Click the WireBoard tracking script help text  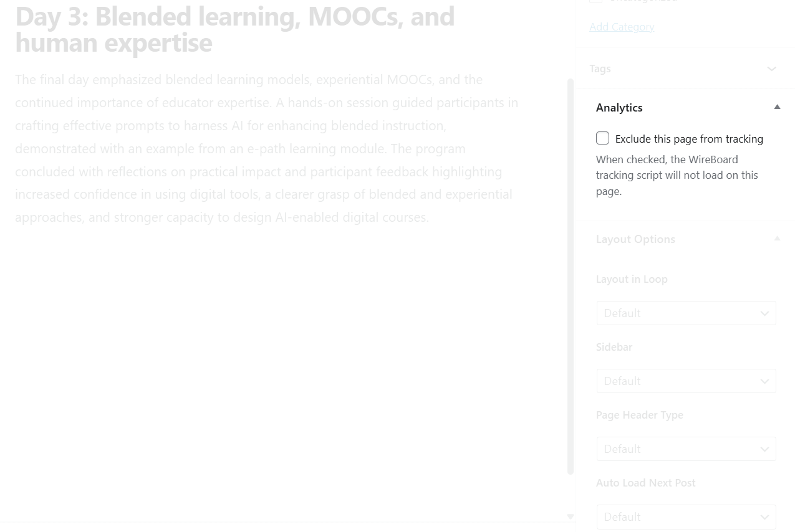click(677, 175)
